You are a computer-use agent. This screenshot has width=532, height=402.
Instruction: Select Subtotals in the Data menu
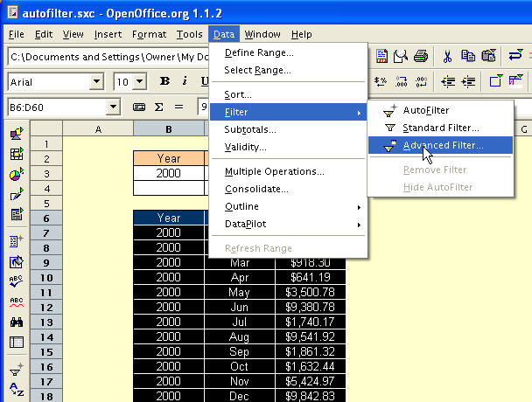288,129
